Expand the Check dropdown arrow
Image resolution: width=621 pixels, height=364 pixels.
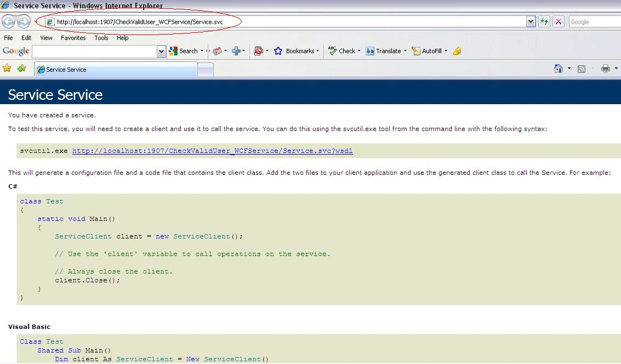pos(359,51)
